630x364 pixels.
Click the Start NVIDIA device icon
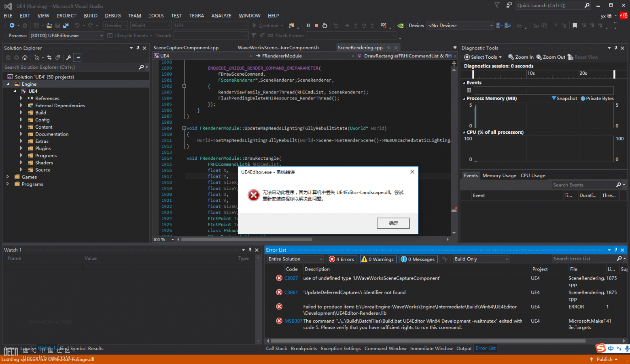pyautogui.click(x=499, y=25)
